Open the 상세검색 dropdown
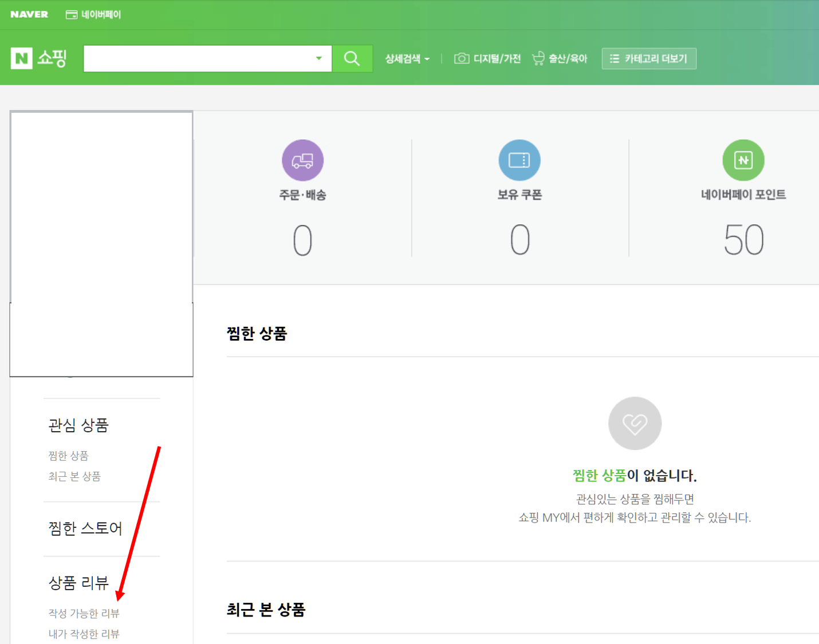This screenshot has width=819, height=644. click(407, 58)
